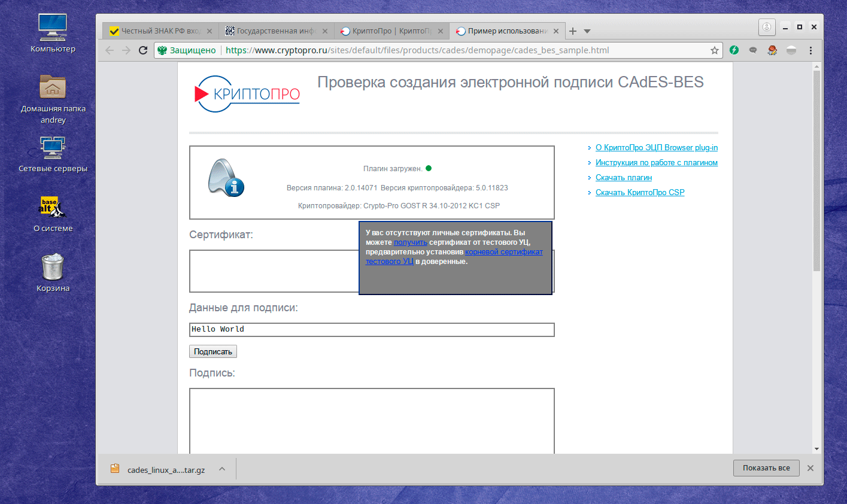
Task: Close the downloads bar
Action: pyautogui.click(x=810, y=468)
